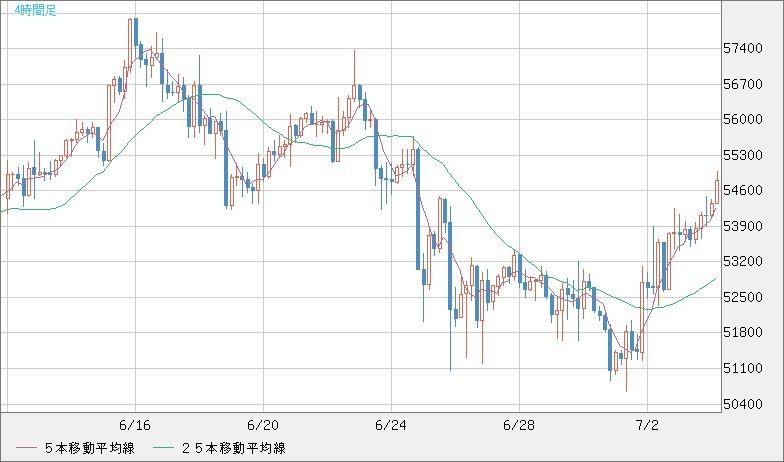The height and width of the screenshot is (462, 784).
Task: Click the 56700 price axis label
Action: [x=743, y=84]
